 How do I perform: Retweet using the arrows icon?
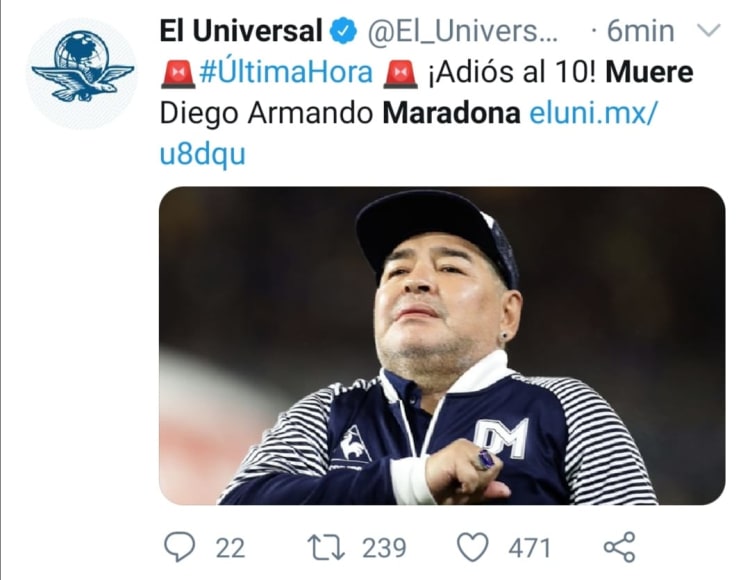coord(326,548)
